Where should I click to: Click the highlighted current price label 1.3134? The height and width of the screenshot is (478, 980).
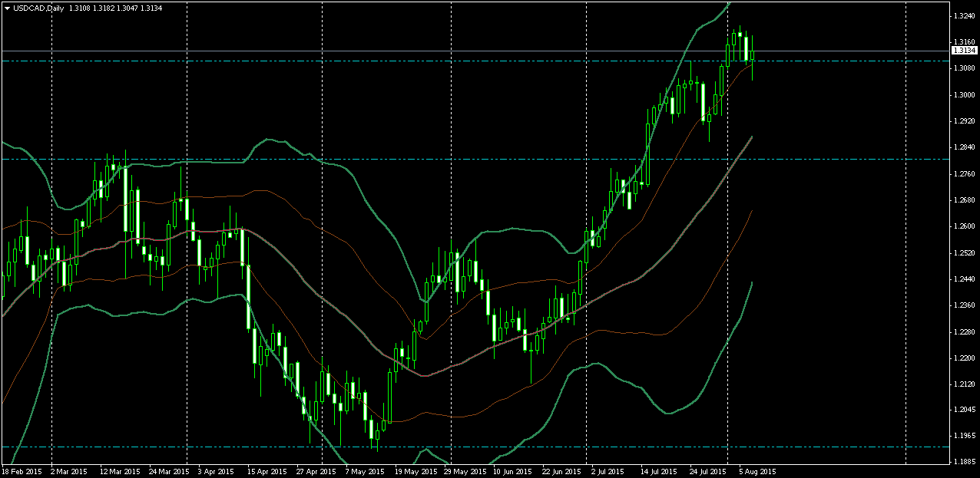coord(963,51)
